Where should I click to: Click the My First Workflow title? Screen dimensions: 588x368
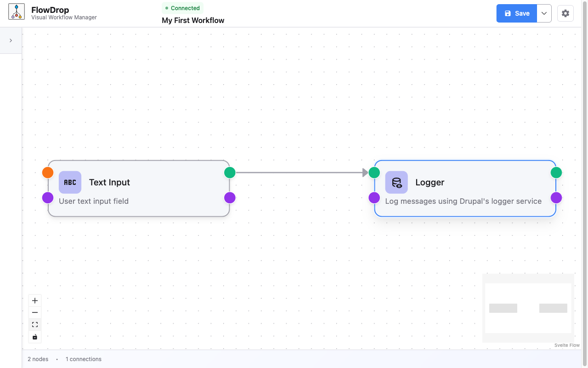(193, 20)
